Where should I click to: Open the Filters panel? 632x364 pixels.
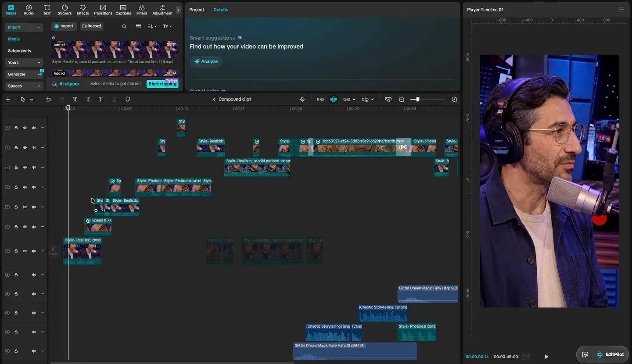[x=142, y=10]
